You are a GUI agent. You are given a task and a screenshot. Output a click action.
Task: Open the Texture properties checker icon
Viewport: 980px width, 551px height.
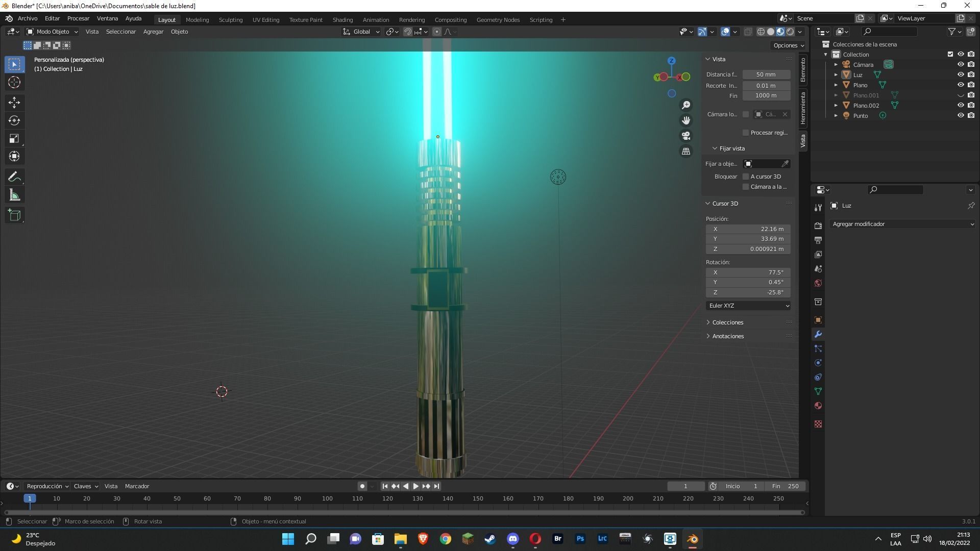pyautogui.click(x=818, y=424)
